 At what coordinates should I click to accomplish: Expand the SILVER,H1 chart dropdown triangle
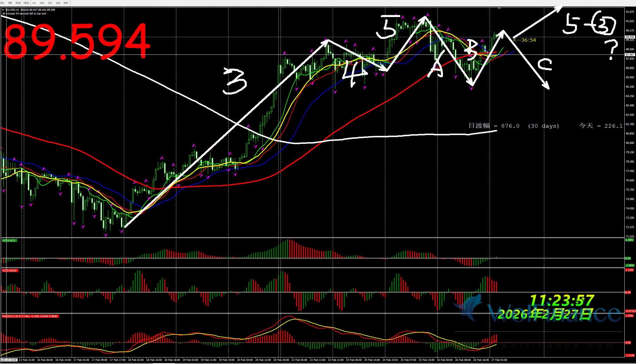coord(3,10)
